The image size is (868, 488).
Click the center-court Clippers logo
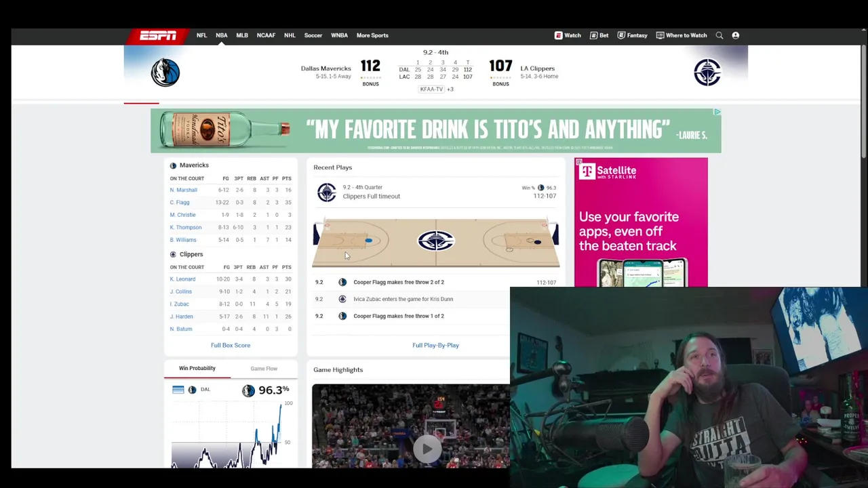pyautogui.click(x=436, y=241)
